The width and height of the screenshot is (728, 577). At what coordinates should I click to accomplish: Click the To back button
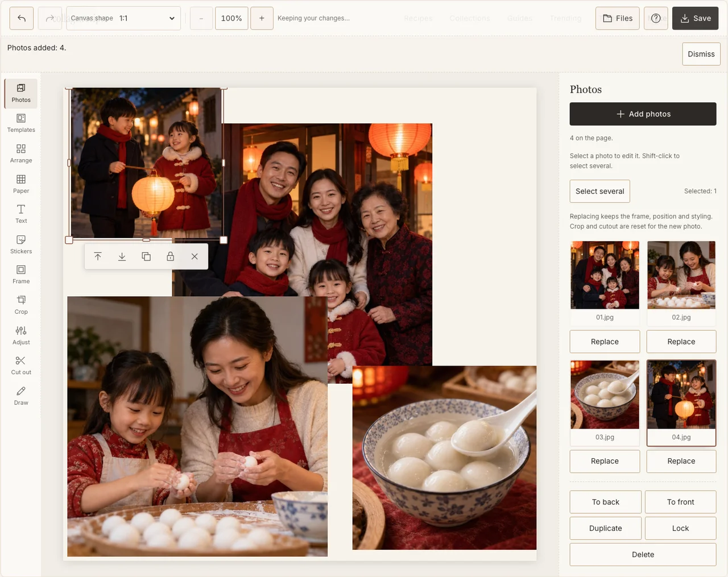tap(606, 502)
